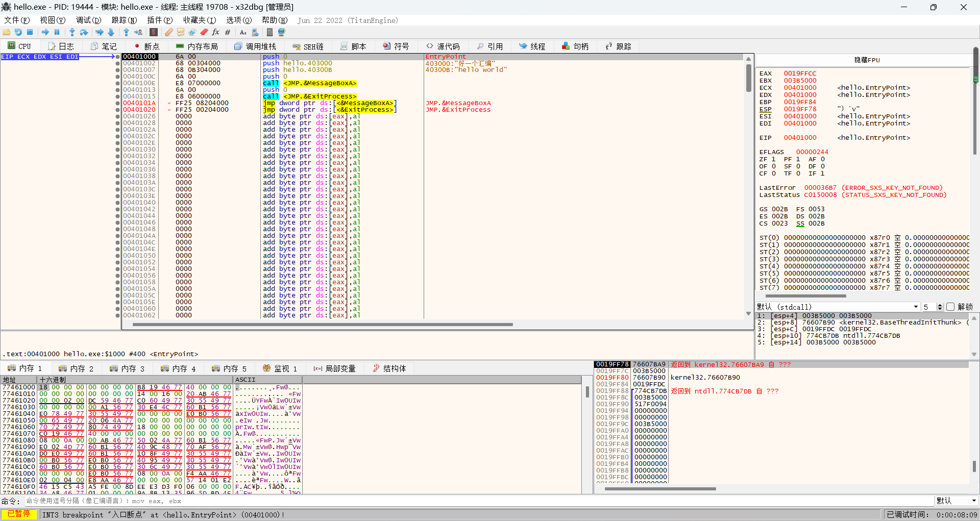Select the 内存 2 dump tab

(x=76, y=368)
